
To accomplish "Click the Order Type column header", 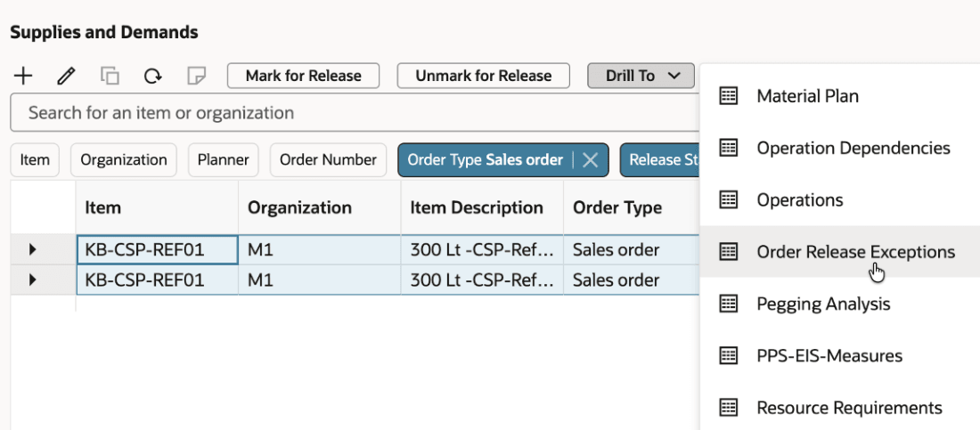I will coord(632,207).
